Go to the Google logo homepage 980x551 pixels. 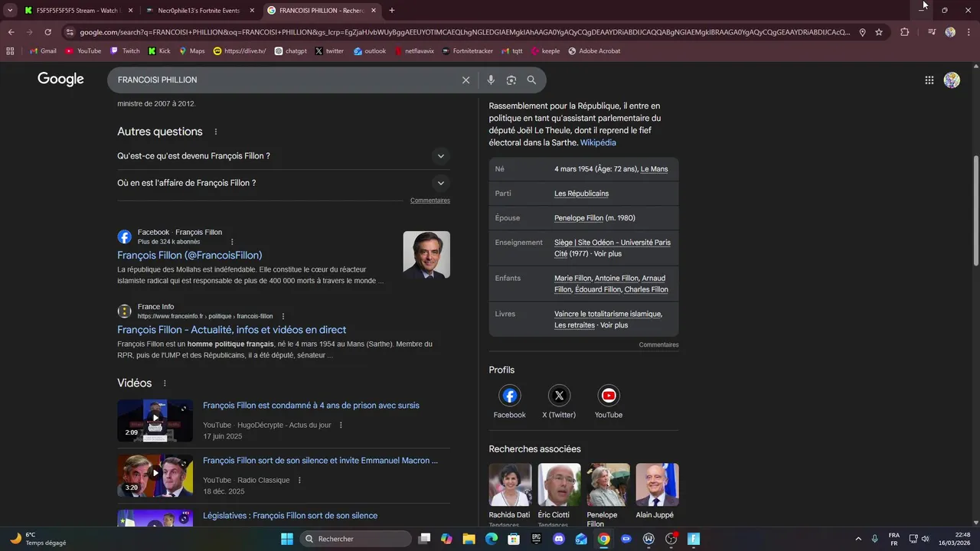pyautogui.click(x=60, y=79)
